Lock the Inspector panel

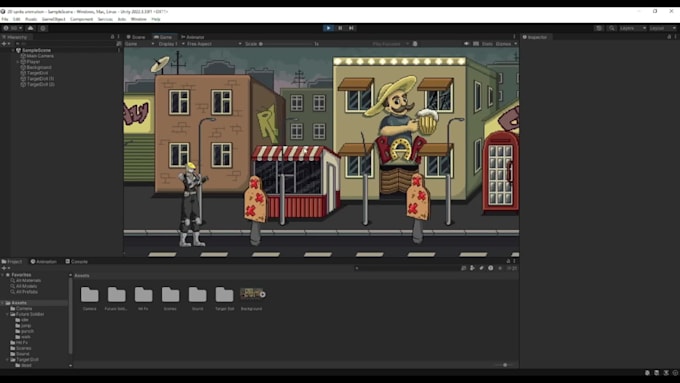click(x=669, y=37)
